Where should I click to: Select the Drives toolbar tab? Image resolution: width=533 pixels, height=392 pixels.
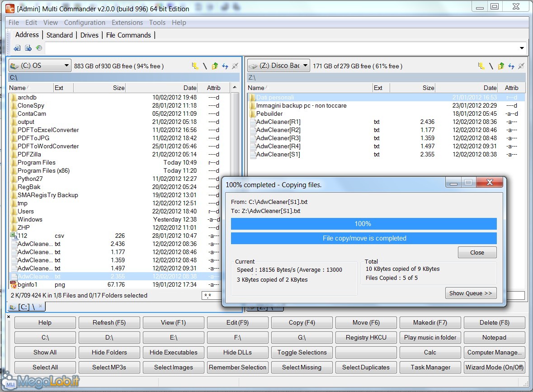90,35
